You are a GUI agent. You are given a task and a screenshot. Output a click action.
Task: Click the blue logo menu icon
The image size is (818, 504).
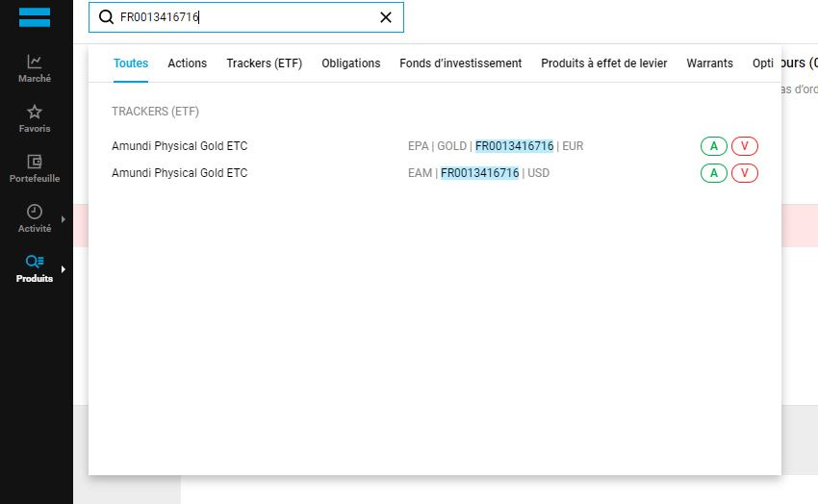tap(35, 17)
